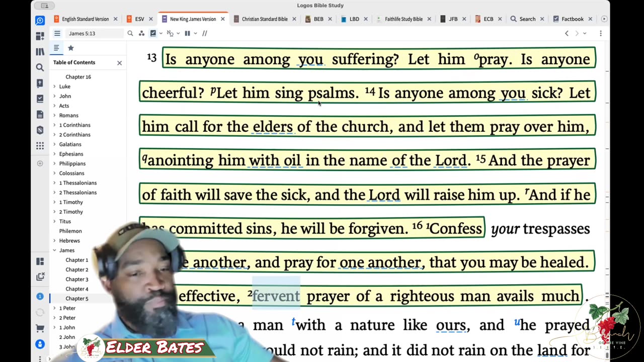Viewport: 644px width, 362px height.
Task: Open the store shopping cart icon
Action: click(40, 328)
